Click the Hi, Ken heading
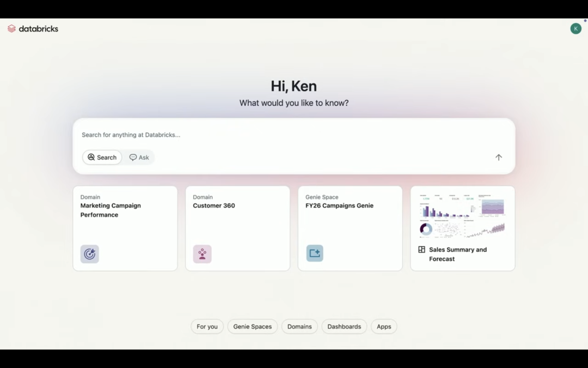 (293, 86)
